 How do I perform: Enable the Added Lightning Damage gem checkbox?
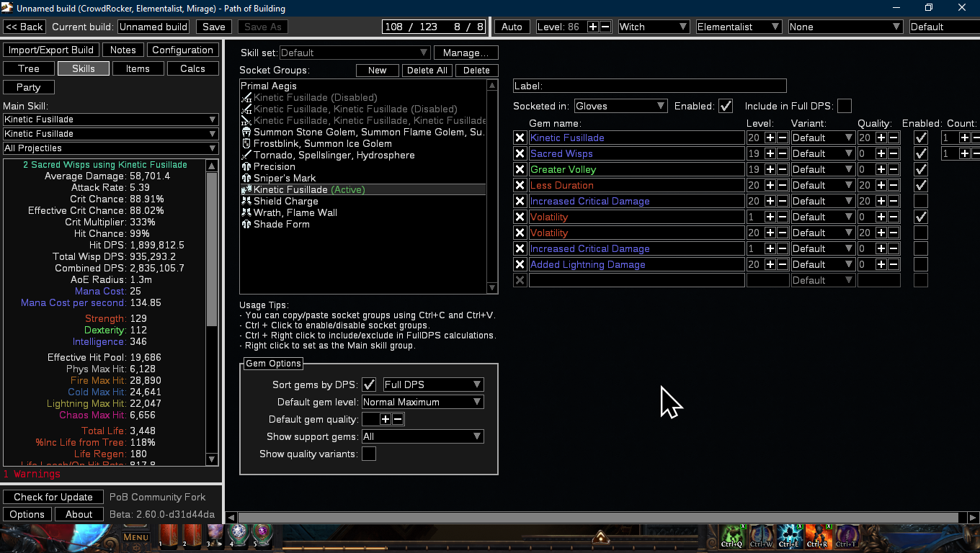point(921,264)
